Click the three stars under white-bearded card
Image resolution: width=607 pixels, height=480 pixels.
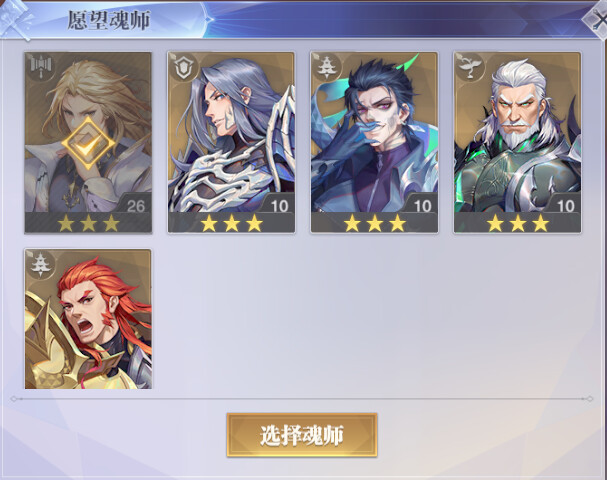[518, 223]
